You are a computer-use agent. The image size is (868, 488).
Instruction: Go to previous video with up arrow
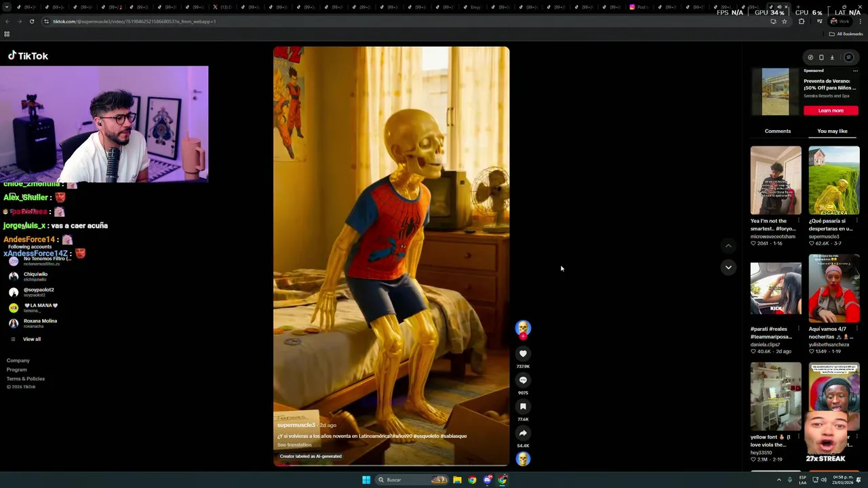[x=728, y=246]
